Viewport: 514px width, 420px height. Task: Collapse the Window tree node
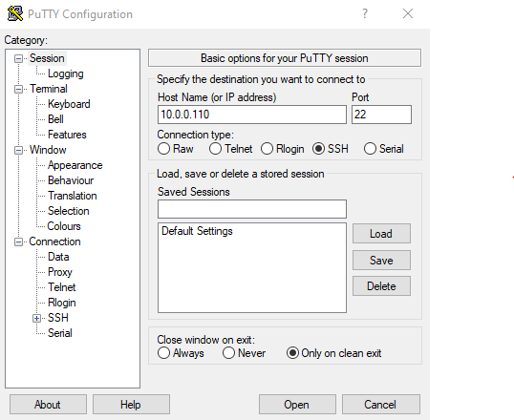pyautogui.click(x=19, y=150)
